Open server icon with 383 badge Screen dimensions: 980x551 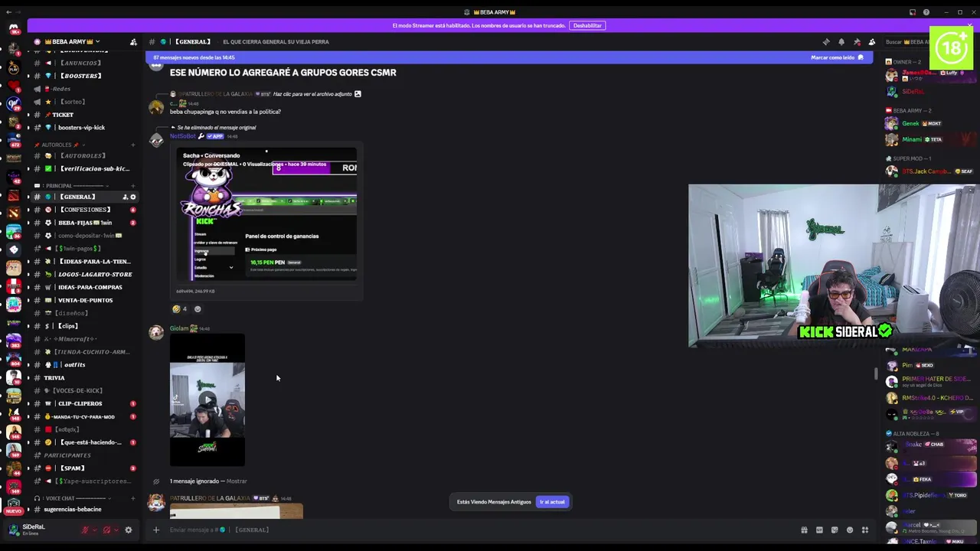point(14,342)
